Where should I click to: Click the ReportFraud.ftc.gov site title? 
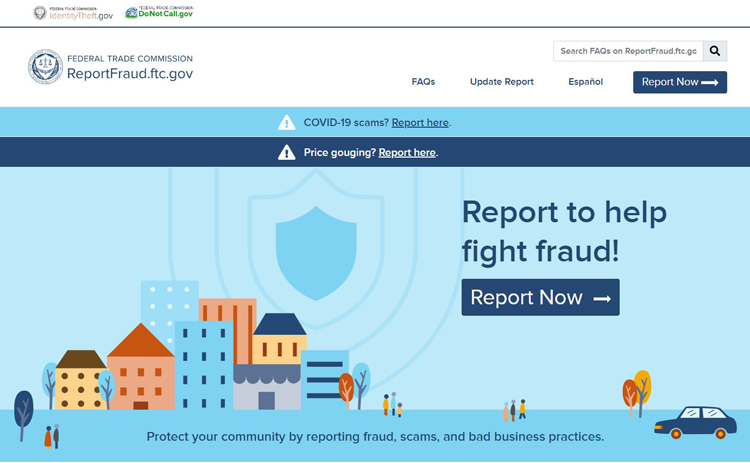tap(130, 74)
